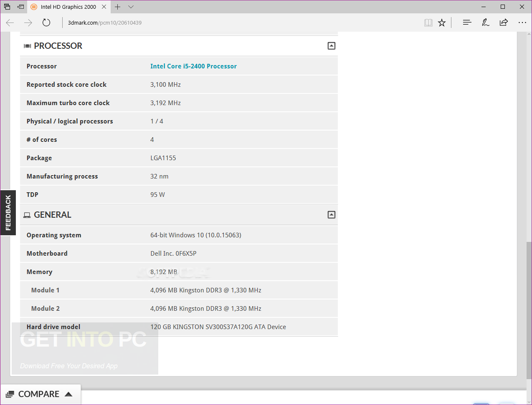Click 'Maximum turbo core clock' label
Image resolution: width=532 pixels, height=405 pixels.
pos(68,103)
